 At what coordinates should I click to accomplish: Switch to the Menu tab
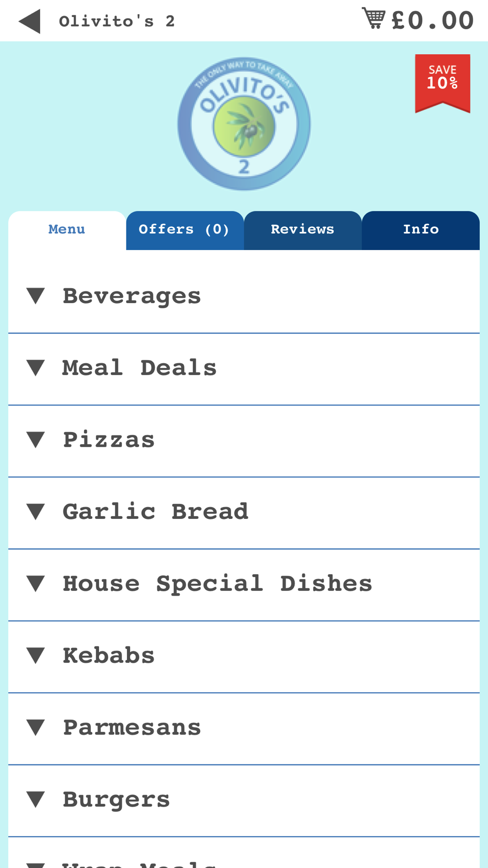tap(67, 230)
